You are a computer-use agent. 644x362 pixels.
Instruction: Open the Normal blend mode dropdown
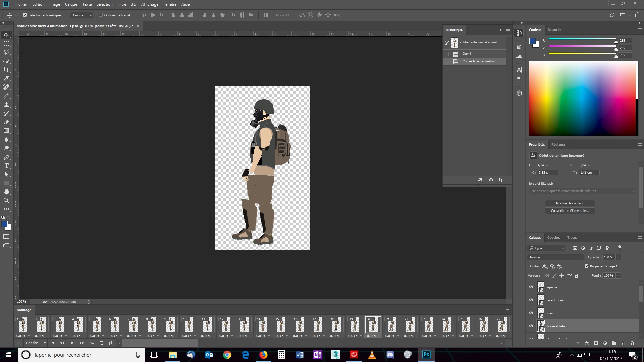point(556,257)
